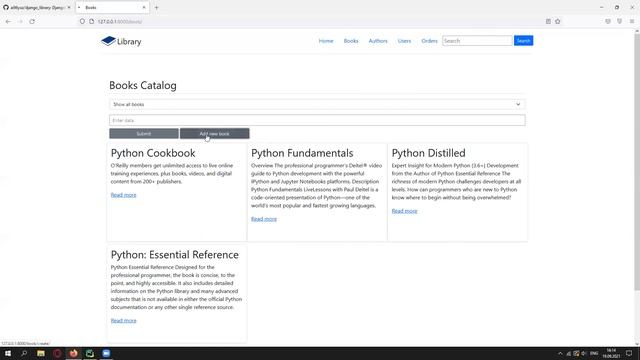Bookmark this page with star icon
Viewport: 640px width, 360px height.
[x=558, y=21]
